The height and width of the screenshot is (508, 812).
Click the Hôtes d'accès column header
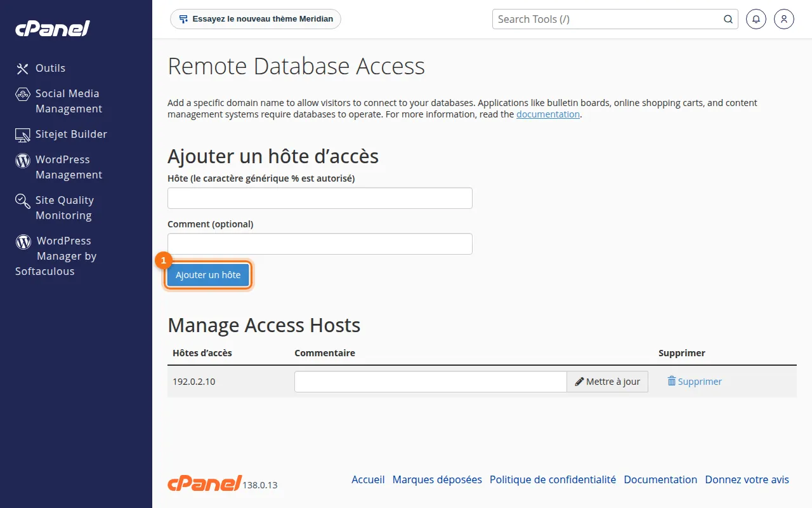point(202,353)
